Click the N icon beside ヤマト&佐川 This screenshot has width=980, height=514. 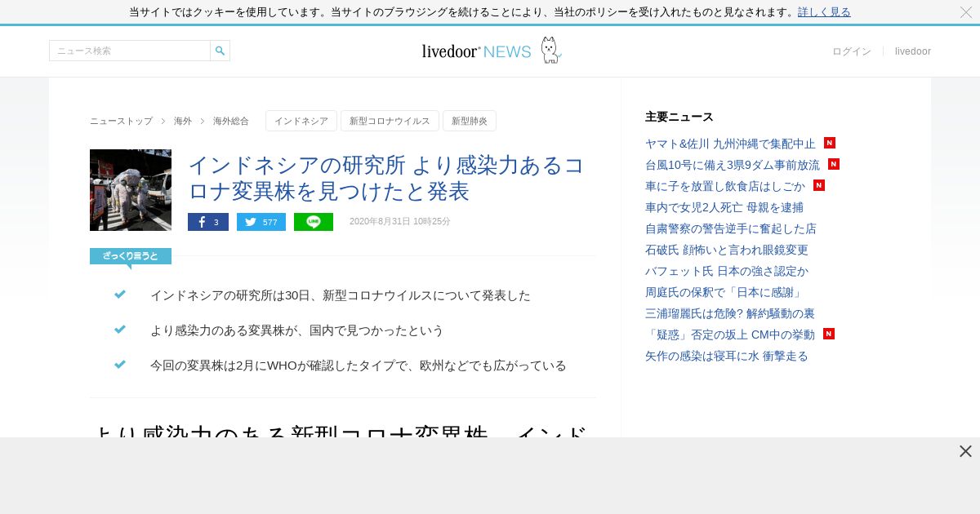click(x=830, y=143)
